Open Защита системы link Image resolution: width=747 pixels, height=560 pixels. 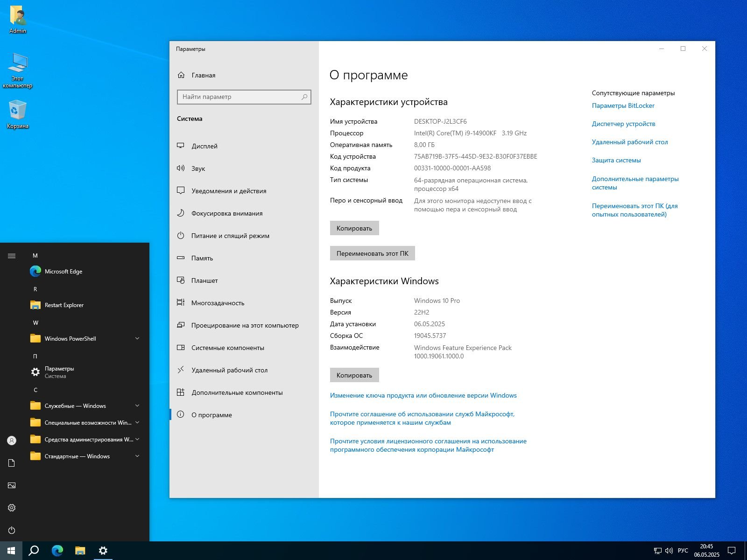[616, 160]
